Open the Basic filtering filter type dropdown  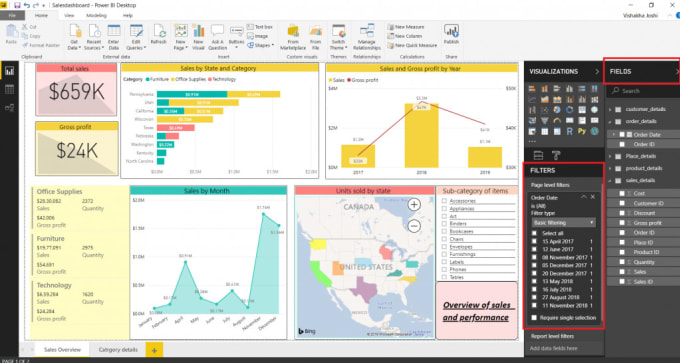pos(564,222)
